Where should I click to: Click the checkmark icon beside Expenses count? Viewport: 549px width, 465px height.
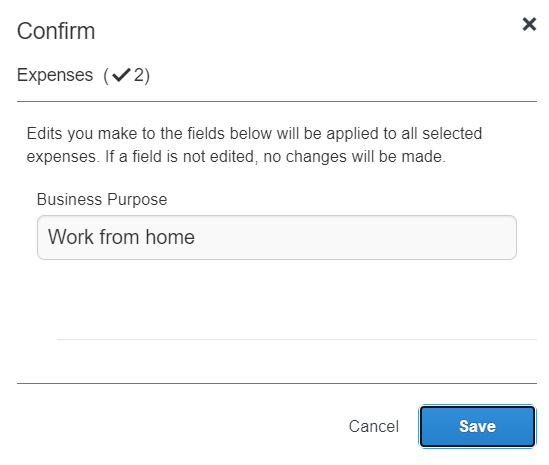121,75
